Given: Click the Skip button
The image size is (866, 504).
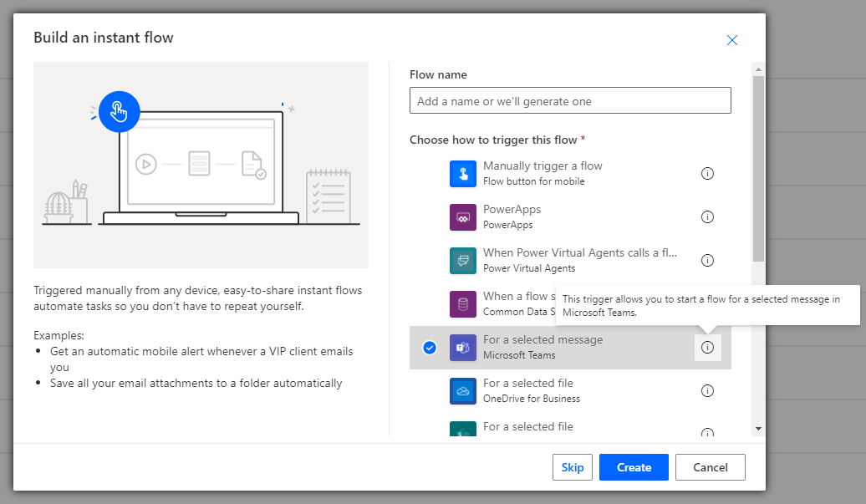Looking at the screenshot, I should click(572, 467).
